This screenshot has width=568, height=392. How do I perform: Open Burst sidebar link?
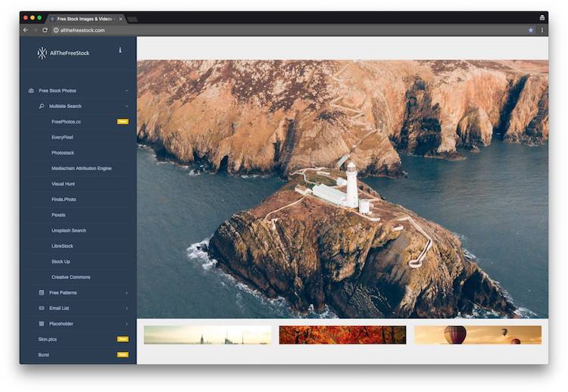[43, 355]
